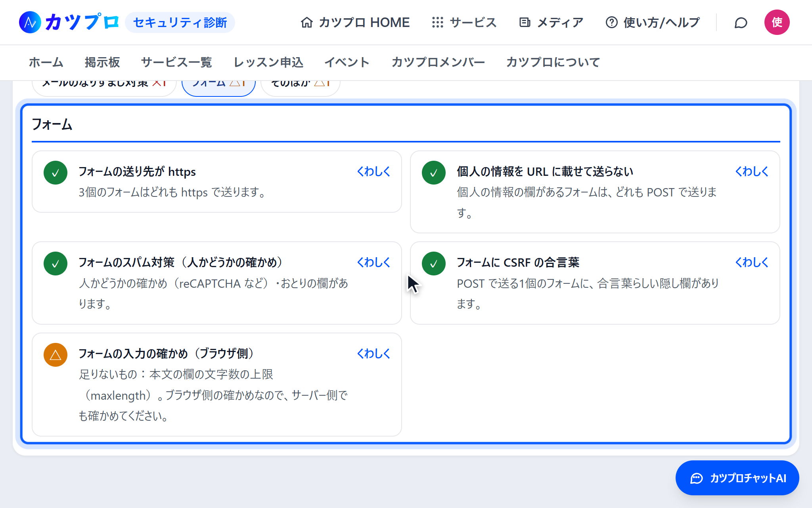The image size is (812, 508).
Task: Open カツプロについて tab
Action: click(x=553, y=62)
